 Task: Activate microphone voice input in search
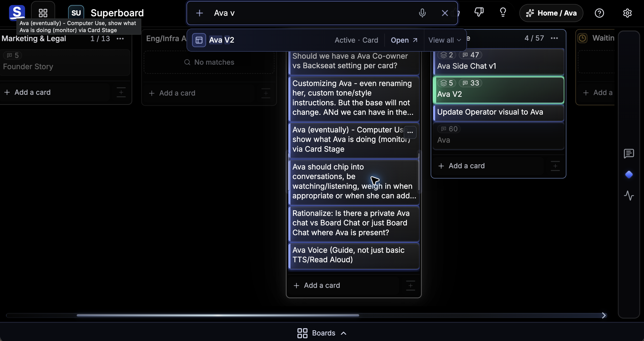click(422, 13)
